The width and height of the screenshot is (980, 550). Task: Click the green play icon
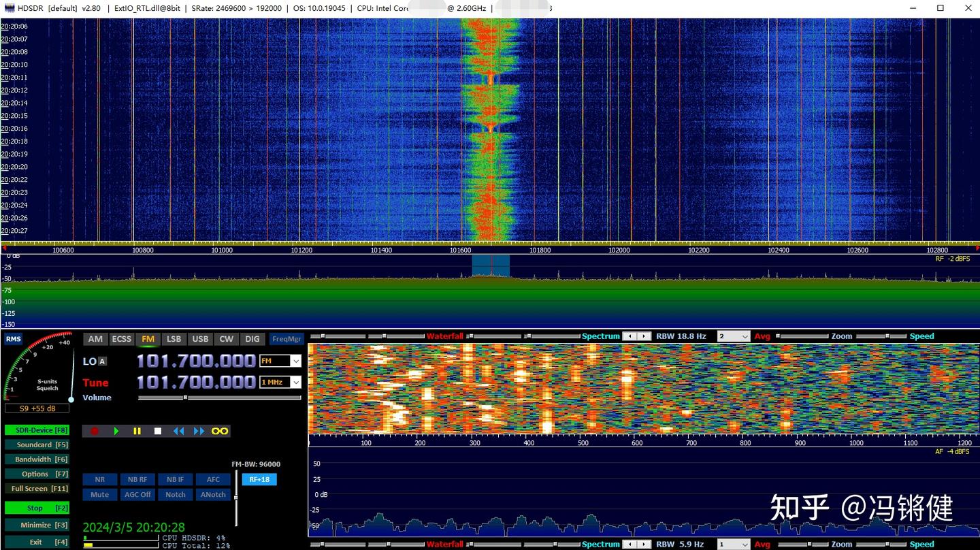coord(116,430)
